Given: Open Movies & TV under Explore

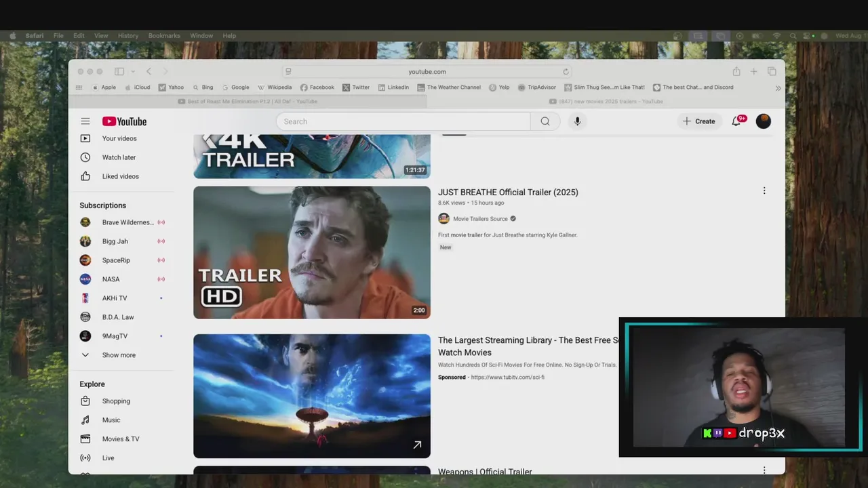Looking at the screenshot, I should pos(121,439).
